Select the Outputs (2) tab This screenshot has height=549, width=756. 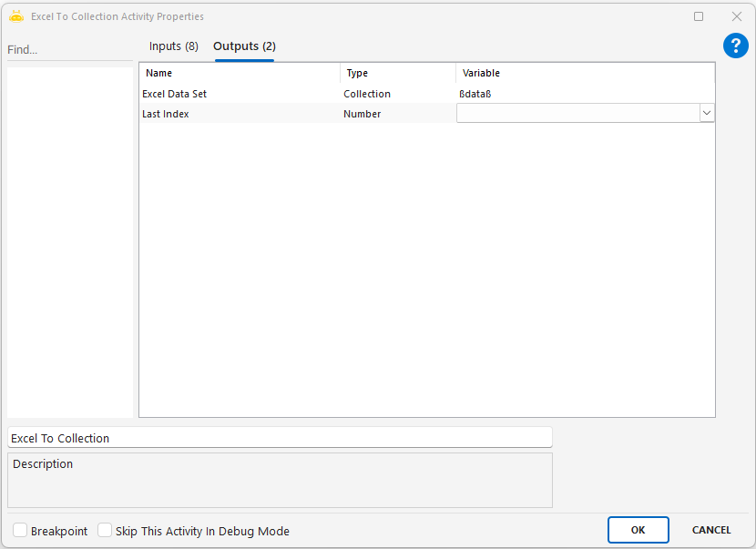(244, 46)
